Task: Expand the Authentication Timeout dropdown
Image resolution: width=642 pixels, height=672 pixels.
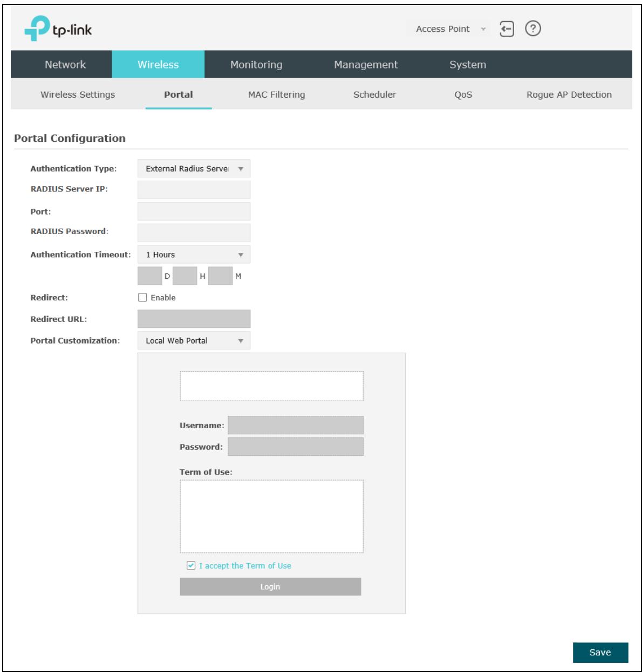Action: click(194, 255)
